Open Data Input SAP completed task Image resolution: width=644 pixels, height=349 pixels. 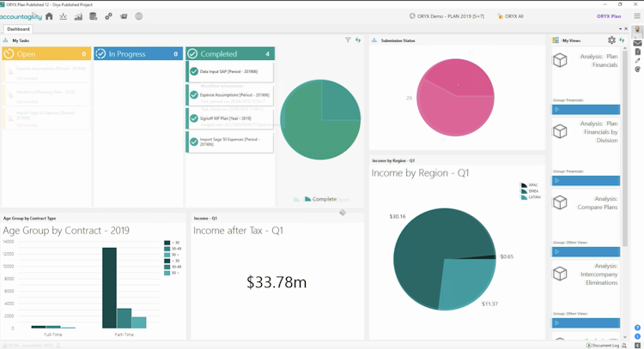coord(230,71)
